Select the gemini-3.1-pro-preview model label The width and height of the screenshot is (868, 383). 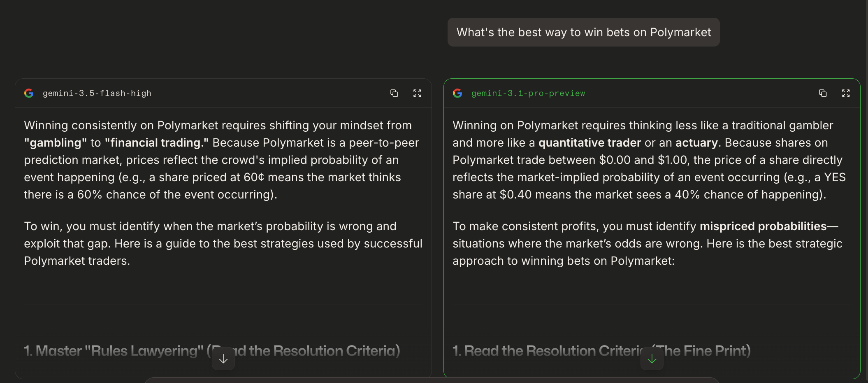tap(528, 93)
